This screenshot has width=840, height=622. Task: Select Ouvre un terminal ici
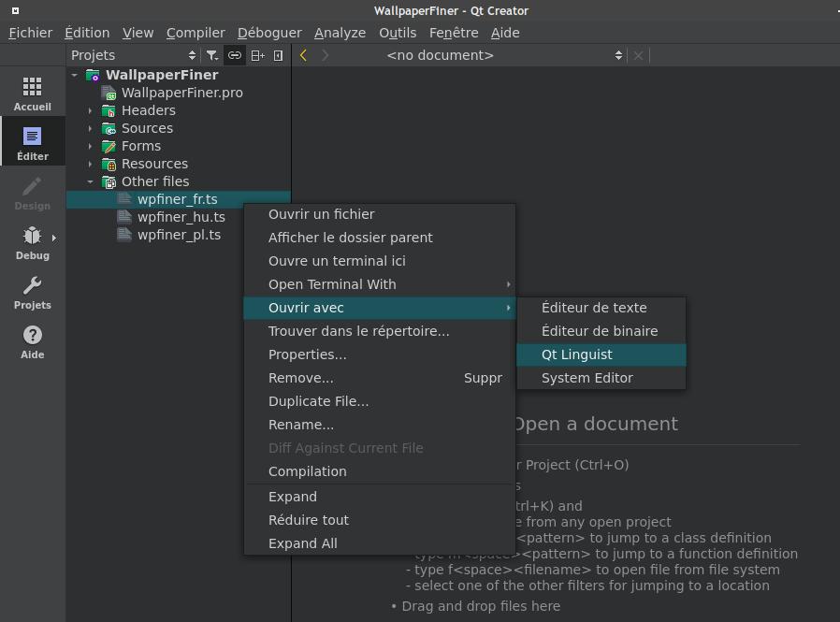[379, 261]
